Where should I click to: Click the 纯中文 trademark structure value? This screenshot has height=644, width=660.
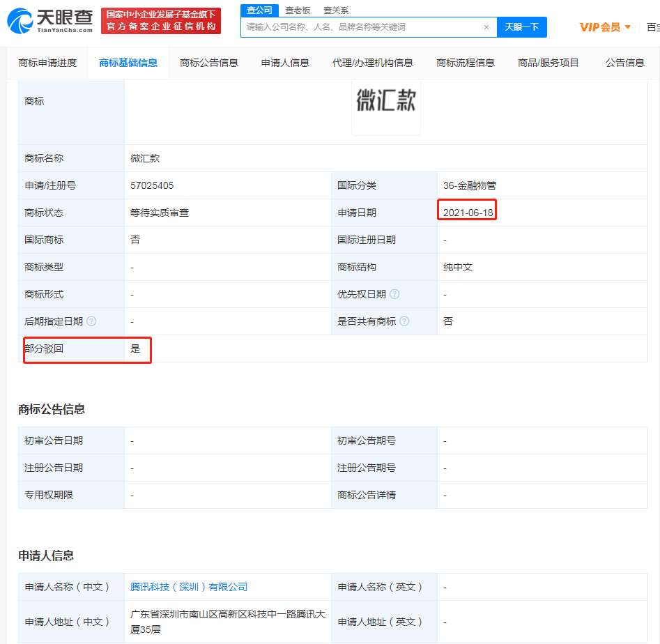(x=458, y=267)
